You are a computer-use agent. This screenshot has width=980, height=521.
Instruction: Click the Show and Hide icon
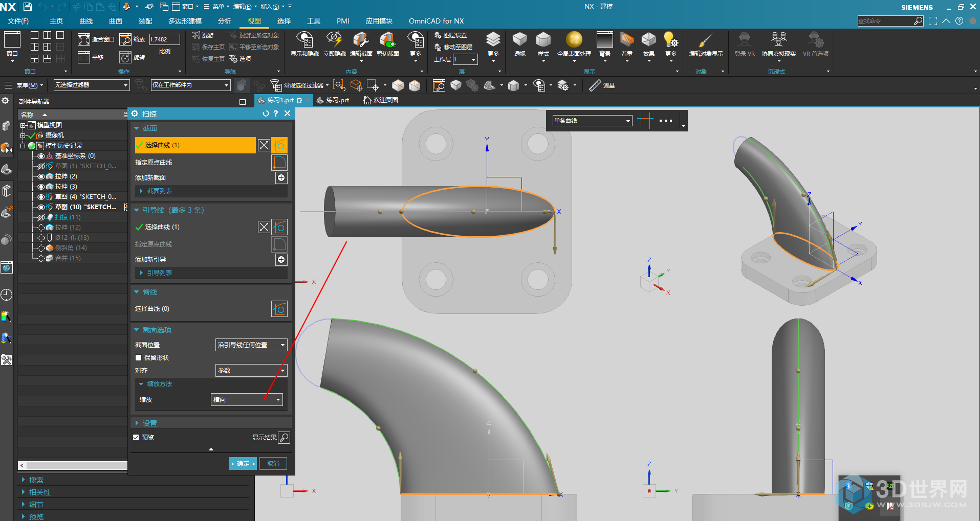coord(304,39)
